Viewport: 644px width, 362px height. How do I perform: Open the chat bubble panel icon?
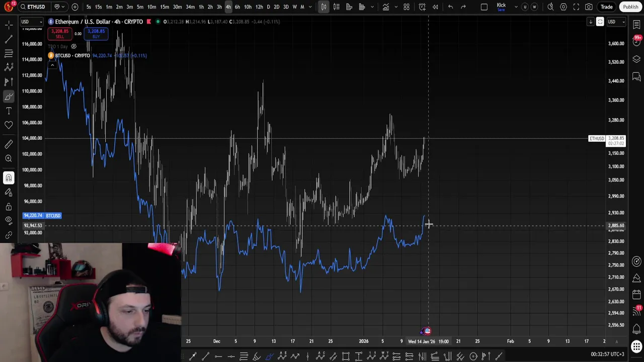636,77
